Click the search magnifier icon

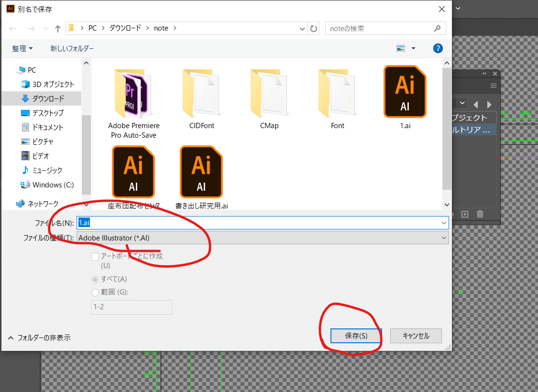pyautogui.click(x=437, y=29)
